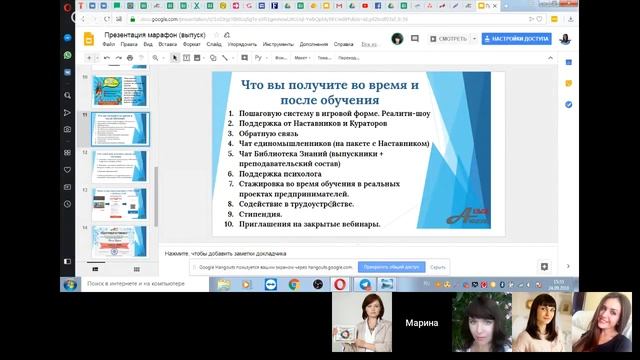Click the insert image tool
The width and height of the screenshot is (640, 360).
click(x=197, y=58)
